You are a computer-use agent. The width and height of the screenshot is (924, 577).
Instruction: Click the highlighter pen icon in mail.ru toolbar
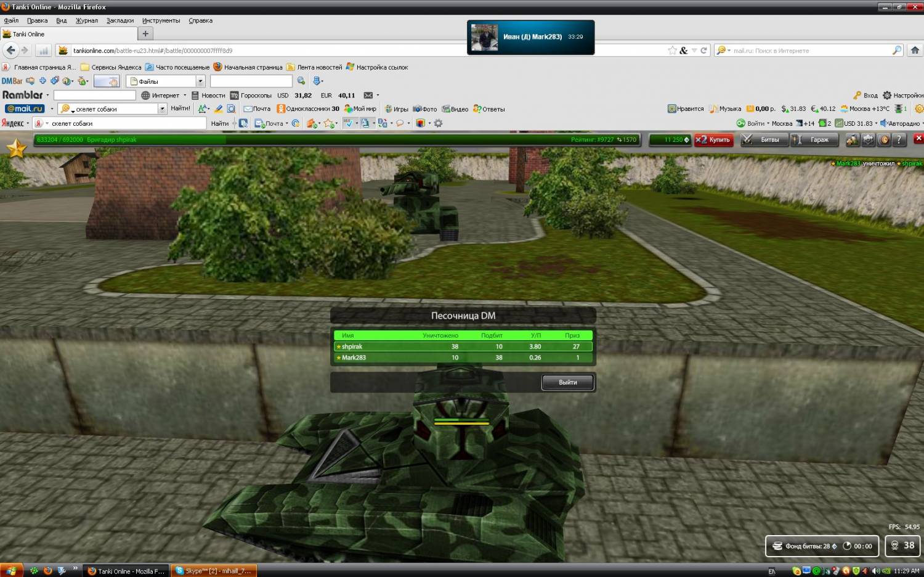(x=218, y=108)
